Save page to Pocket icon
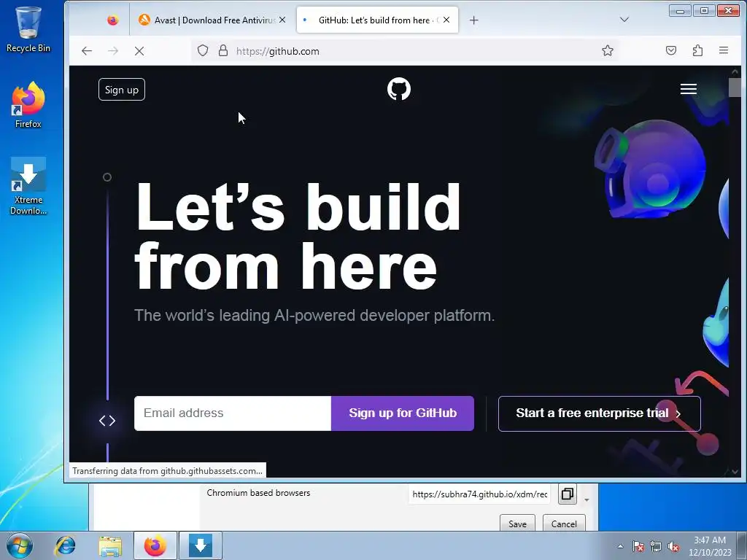The width and height of the screenshot is (747, 560). point(671,50)
